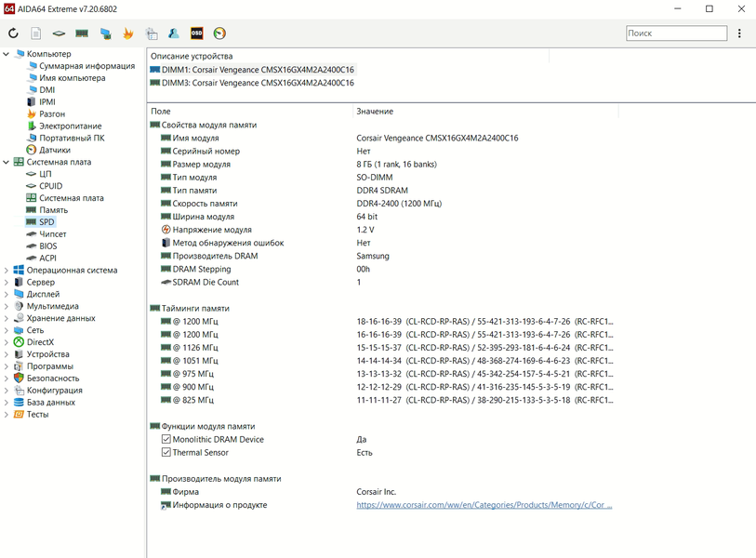Open the Чипсет tree item
This screenshot has height=558, width=756.
[x=53, y=234]
